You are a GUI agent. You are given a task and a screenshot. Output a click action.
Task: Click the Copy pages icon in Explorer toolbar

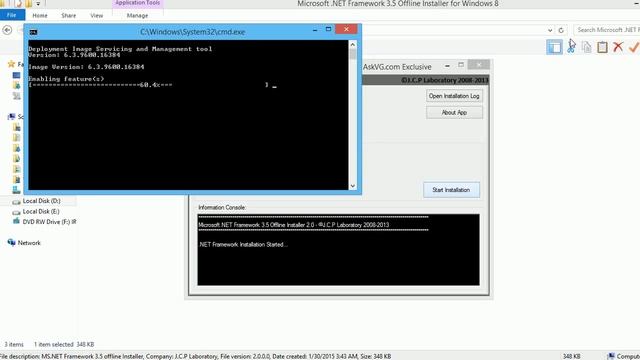pos(587,47)
